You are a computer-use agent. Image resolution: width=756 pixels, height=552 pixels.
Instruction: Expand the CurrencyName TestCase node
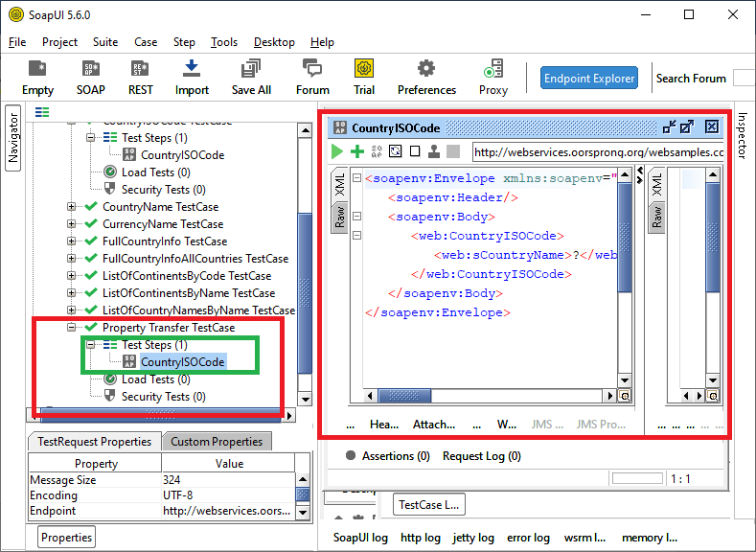pyautogui.click(x=71, y=224)
